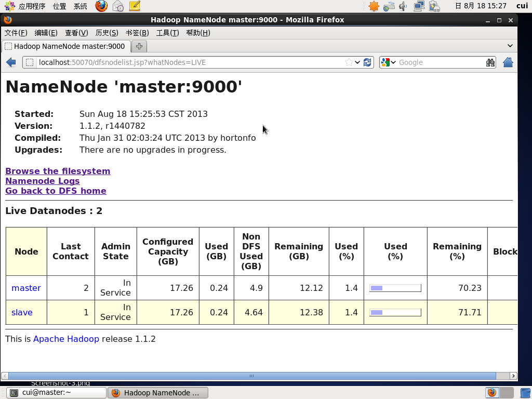Open the 查看(V) menu
This screenshot has height=399, width=532.
pos(76,33)
